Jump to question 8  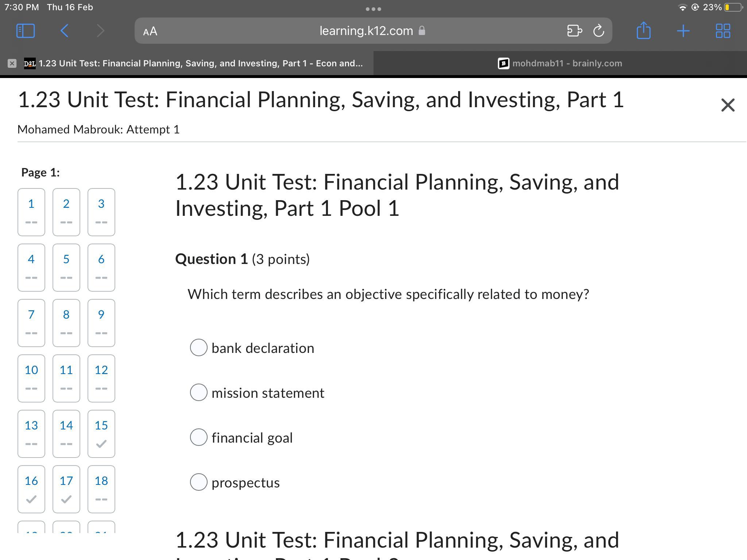[x=66, y=323]
